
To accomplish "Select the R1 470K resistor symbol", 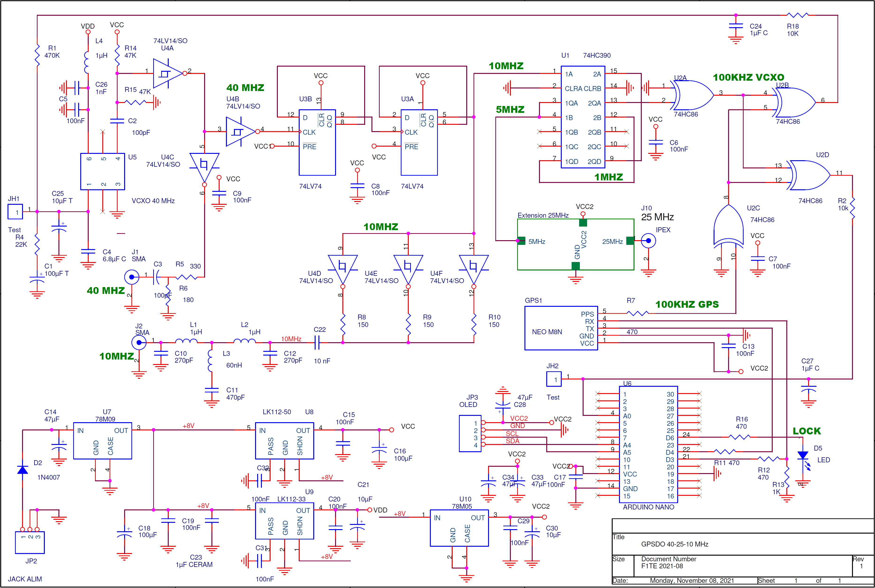I will click(37, 55).
